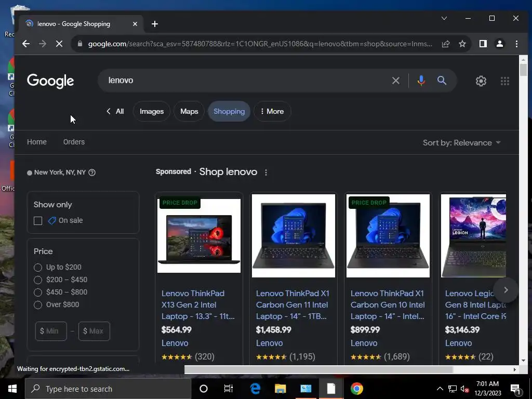Click the scrollbar right arrow
The height and width of the screenshot is (399, 532).
[515, 369]
